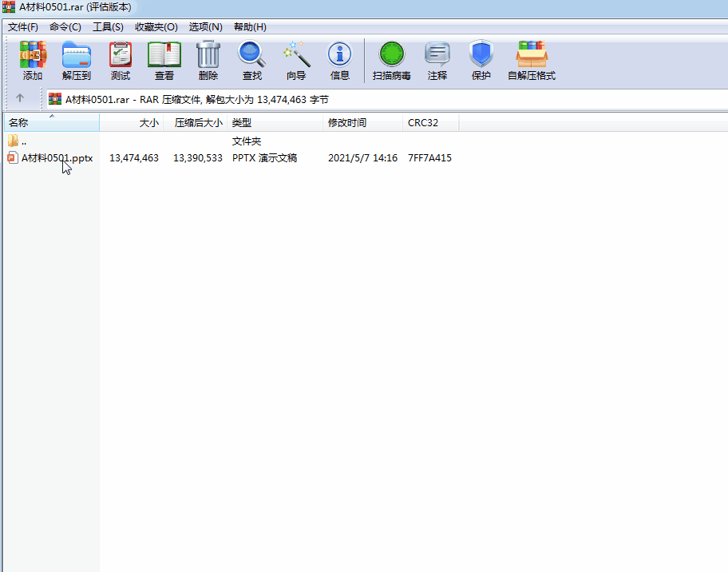728x572 pixels.
Task: Sort by 大小 column header
Action: pyautogui.click(x=132, y=123)
